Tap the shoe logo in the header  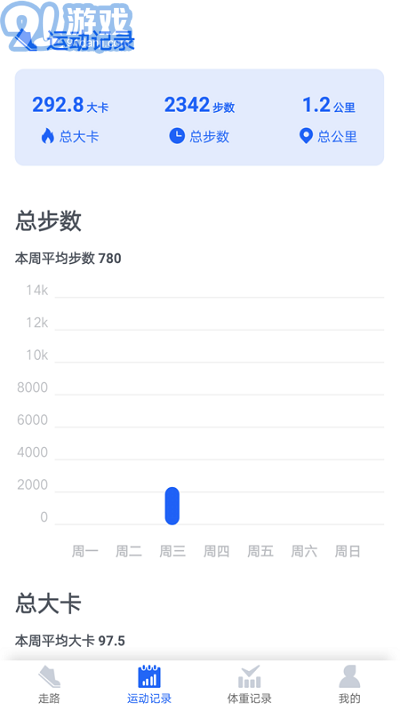click(x=25, y=39)
